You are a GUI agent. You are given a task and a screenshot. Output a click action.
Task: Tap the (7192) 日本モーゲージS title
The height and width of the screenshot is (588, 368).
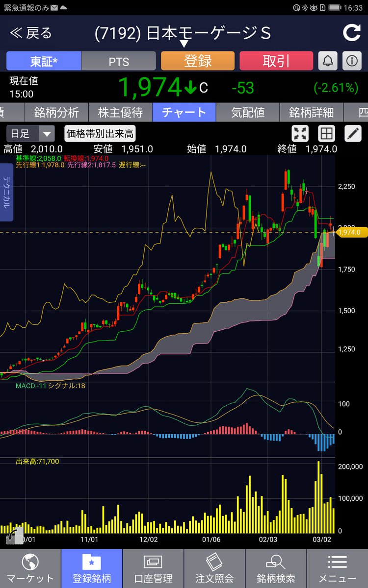point(183,33)
